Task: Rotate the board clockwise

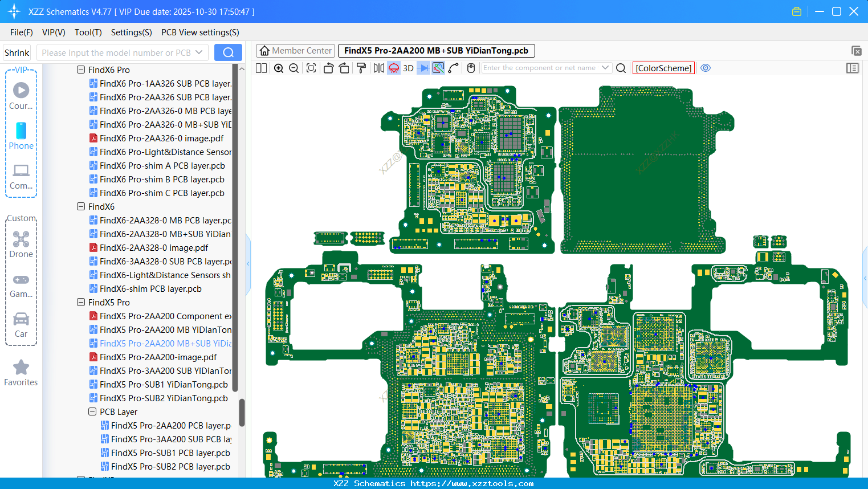Action: [x=344, y=68]
